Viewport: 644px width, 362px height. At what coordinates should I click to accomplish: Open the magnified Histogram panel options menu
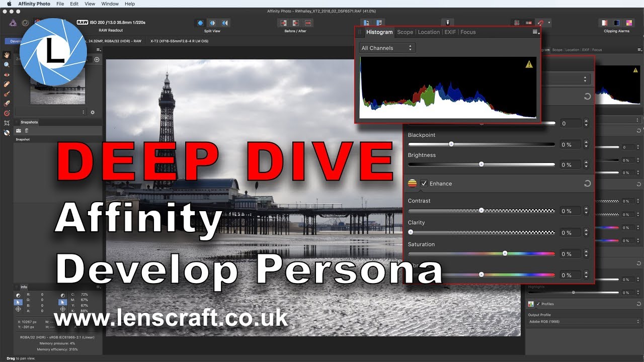536,32
